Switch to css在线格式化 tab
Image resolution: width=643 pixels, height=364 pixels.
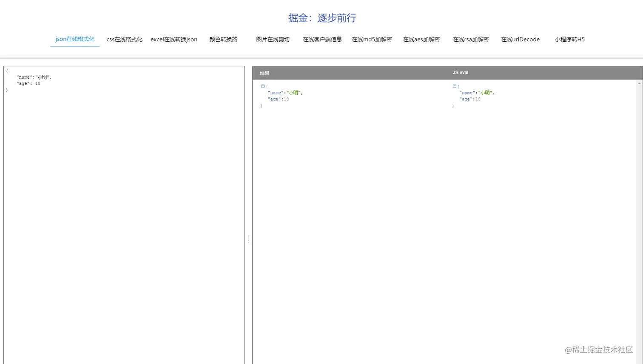pyautogui.click(x=124, y=39)
